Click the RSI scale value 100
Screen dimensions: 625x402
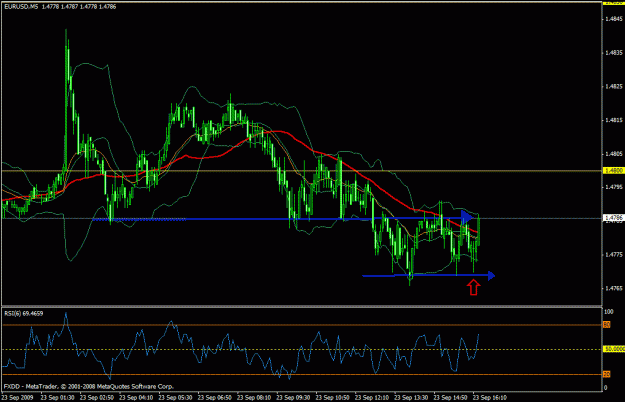point(609,312)
